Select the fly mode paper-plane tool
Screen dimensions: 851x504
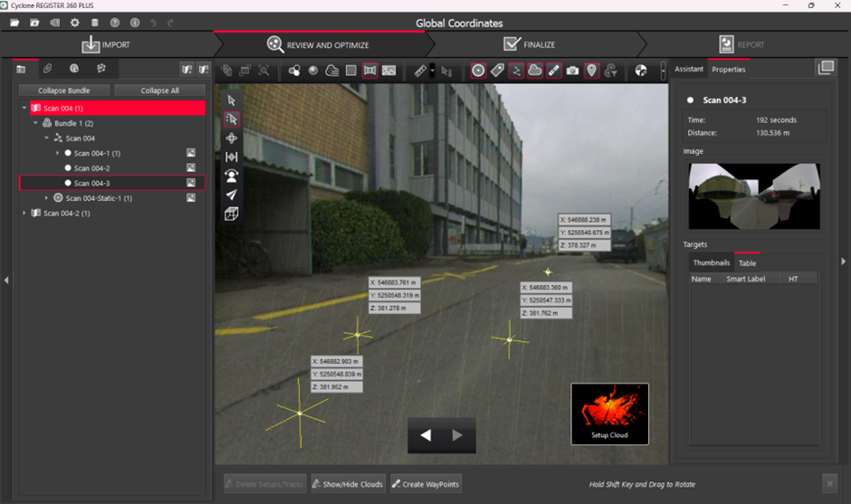coord(232,195)
